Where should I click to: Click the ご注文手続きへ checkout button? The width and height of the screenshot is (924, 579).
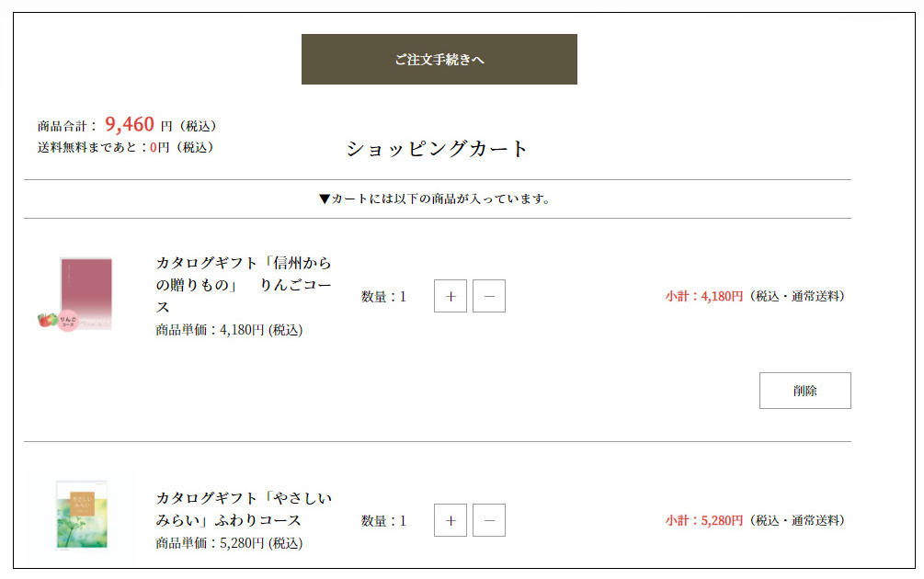coord(439,60)
